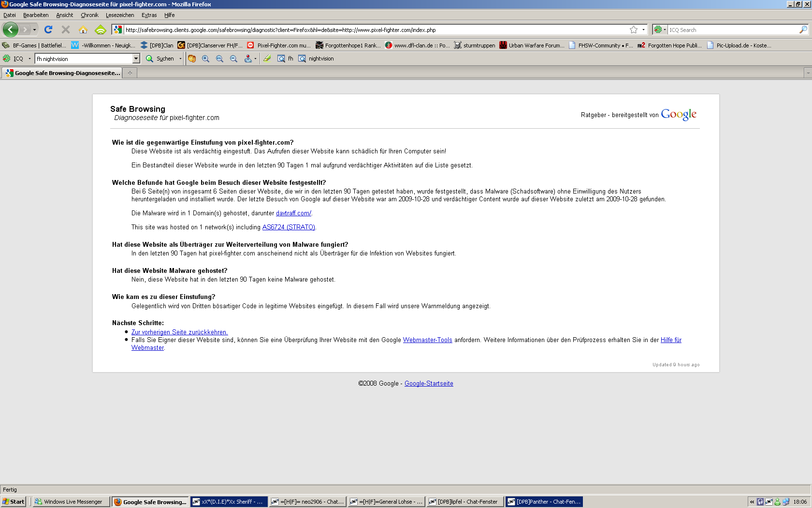Click the Stop loading X icon
This screenshot has width=812, height=508.
(66, 30)
